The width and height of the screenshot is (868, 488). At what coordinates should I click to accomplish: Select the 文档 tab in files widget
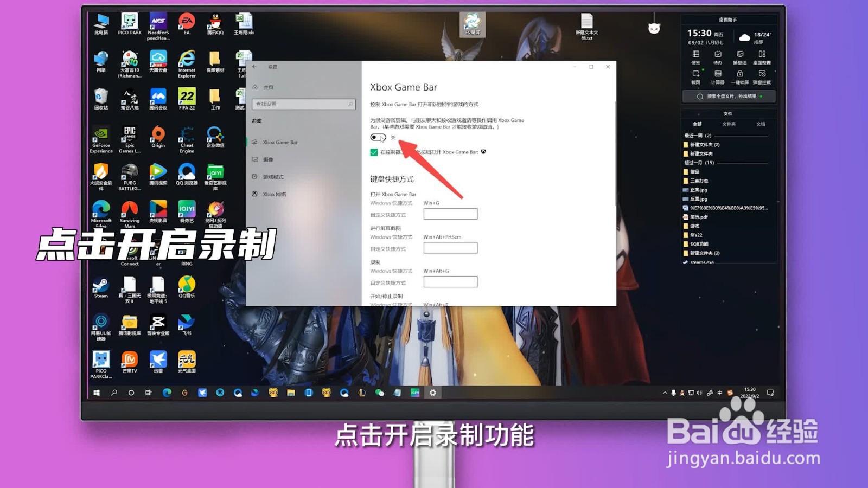pos(761,124)
